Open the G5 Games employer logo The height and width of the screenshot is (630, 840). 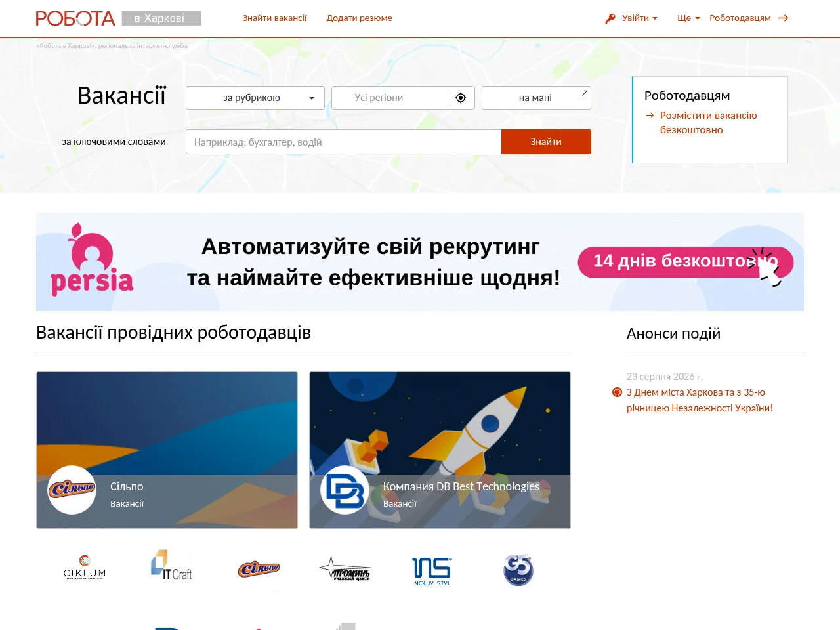518,570
